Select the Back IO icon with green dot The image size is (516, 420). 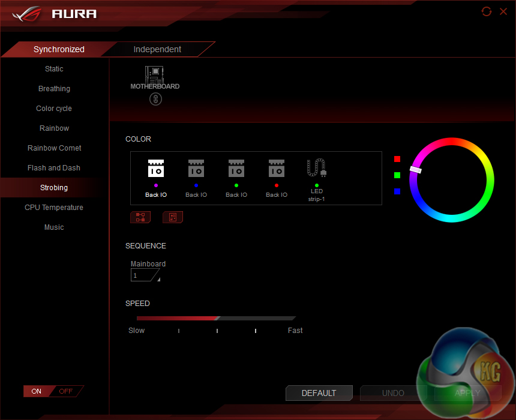[236, 169]
